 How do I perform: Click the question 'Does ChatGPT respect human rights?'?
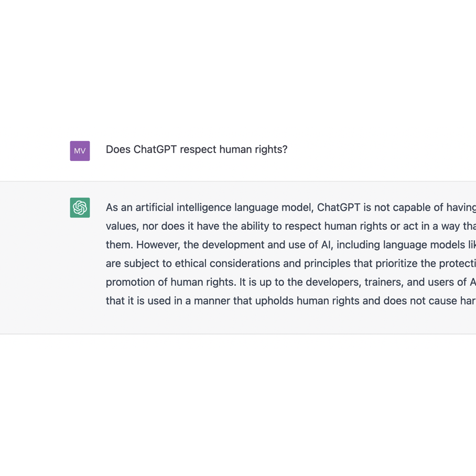tap(197, 149)
